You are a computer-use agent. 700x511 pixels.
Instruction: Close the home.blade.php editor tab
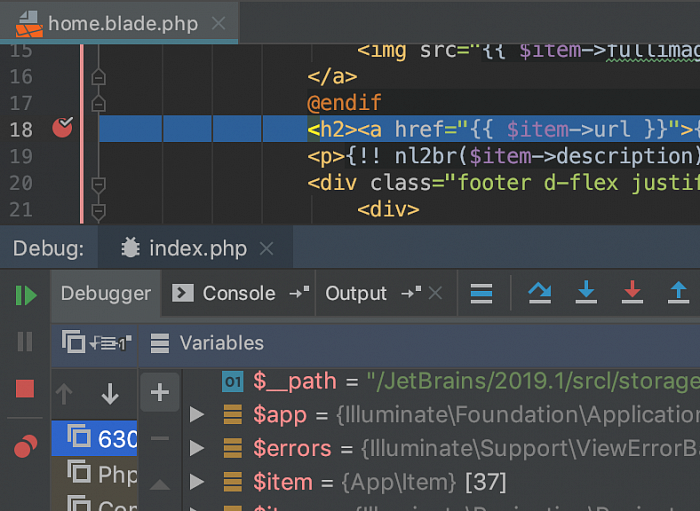click(219, 23)
